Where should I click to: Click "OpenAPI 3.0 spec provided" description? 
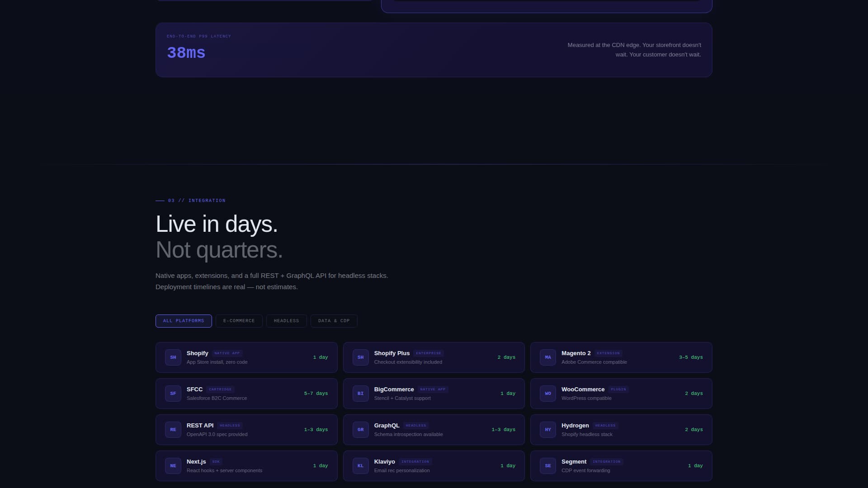217,435
